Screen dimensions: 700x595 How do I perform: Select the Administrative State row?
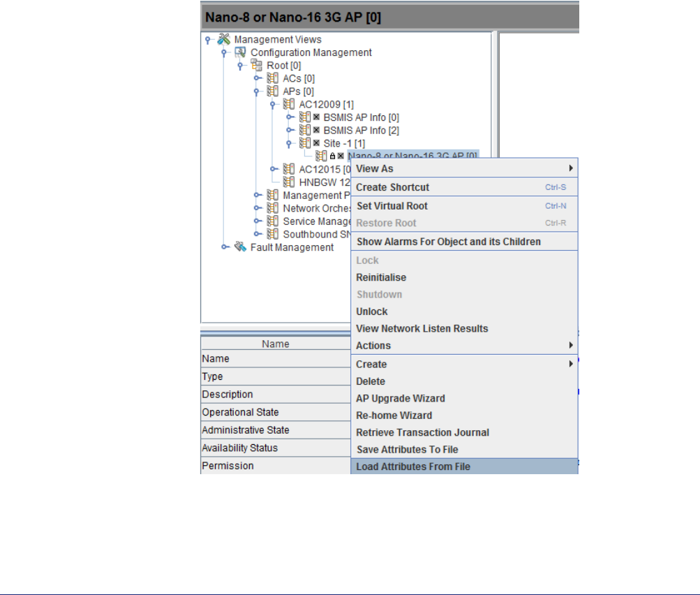click(x=276, y=429)
